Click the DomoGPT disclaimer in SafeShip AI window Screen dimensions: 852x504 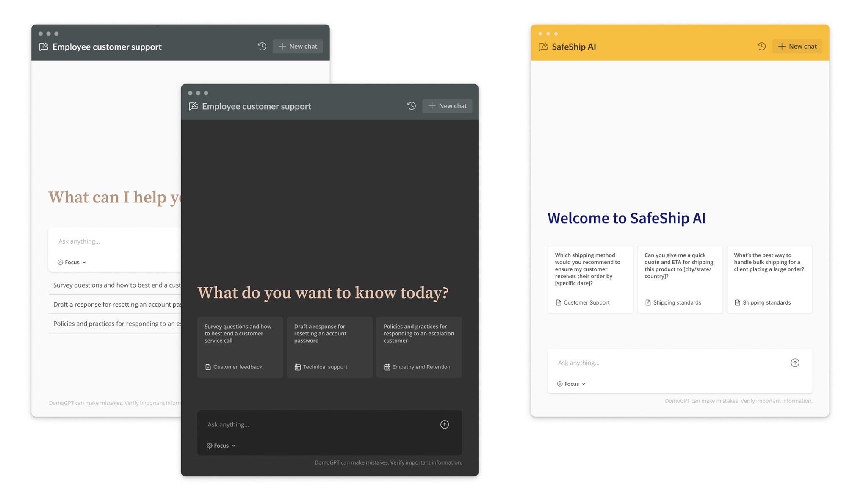739,401
